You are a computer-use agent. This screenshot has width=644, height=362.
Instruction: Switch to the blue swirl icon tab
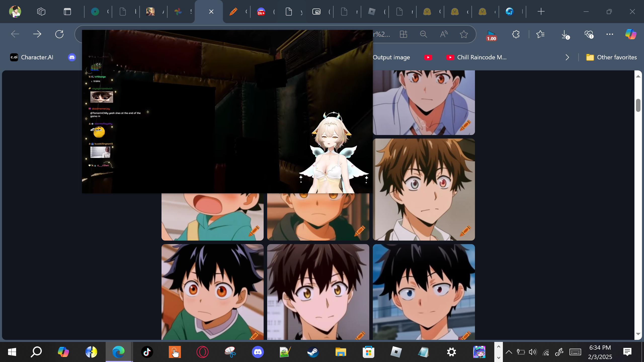(509, 12)
